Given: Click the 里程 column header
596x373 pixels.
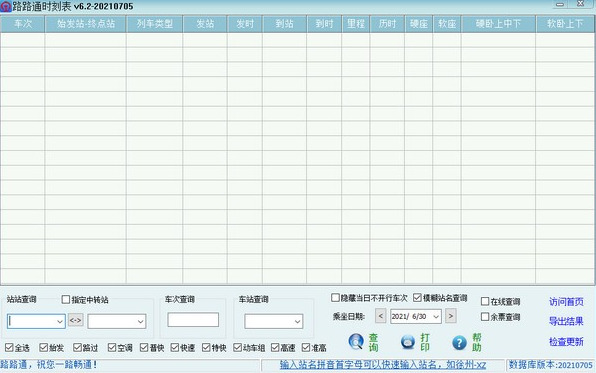Looking at the screenshot, I should tap(356, 24).
